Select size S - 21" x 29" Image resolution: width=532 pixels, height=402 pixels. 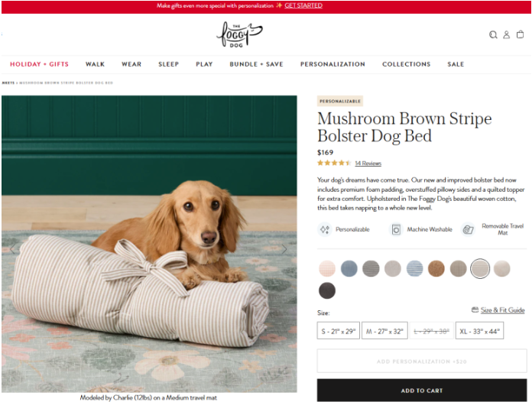tap(339, 331)
